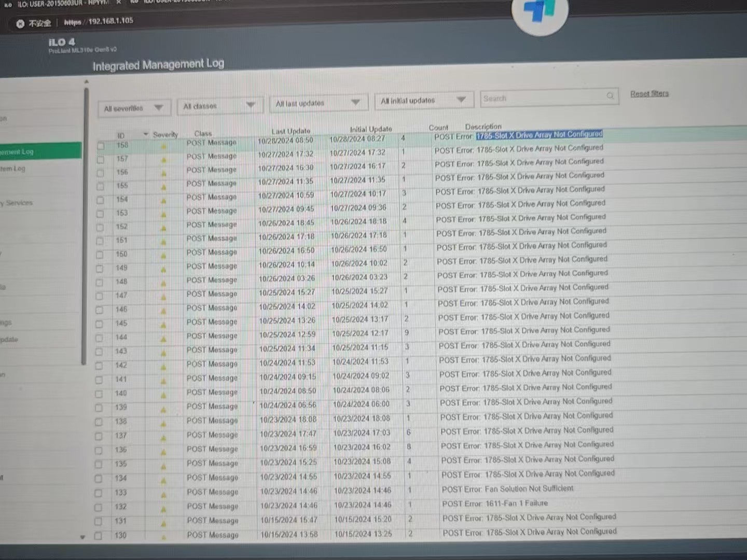Click the warning severity icon for ID 145

[x=164, y=325]
